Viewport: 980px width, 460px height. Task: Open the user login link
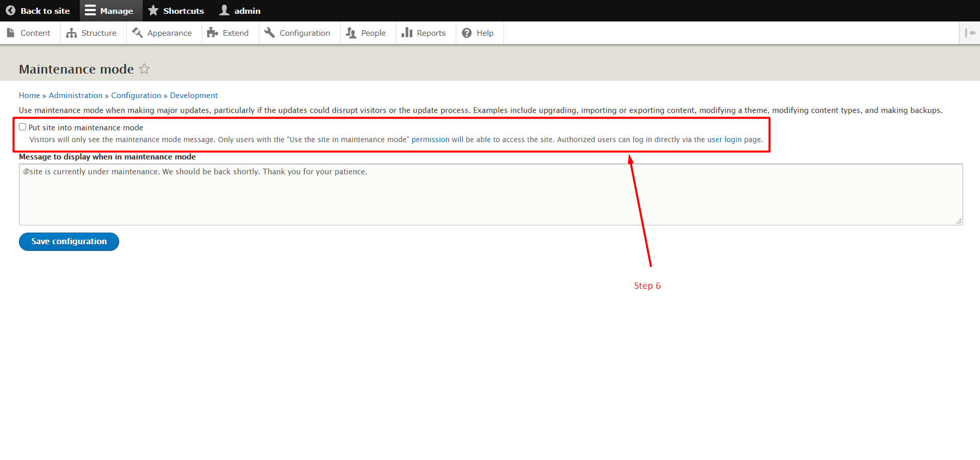pos(724,140)
